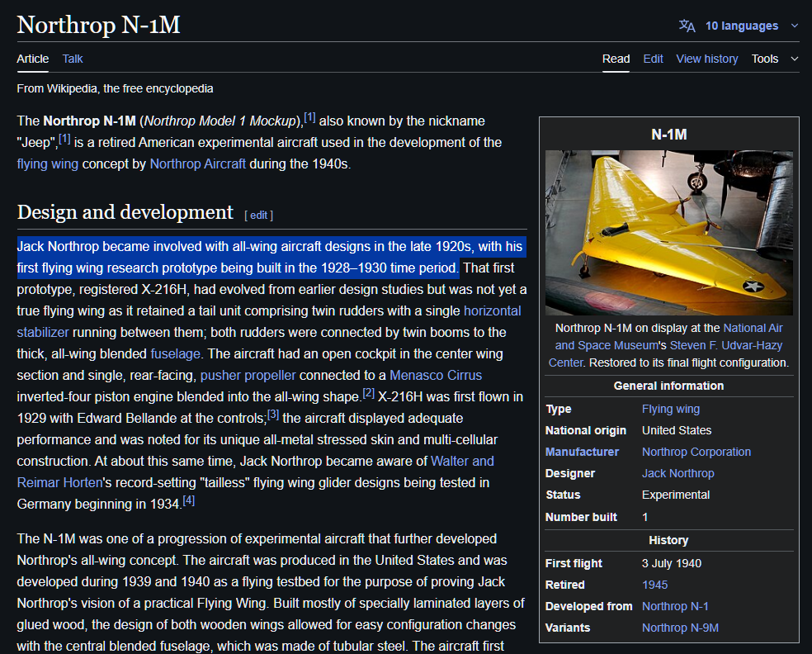Open the Edit tab
The height and width of the screenshot is (654, 812).
pos(653,59)
